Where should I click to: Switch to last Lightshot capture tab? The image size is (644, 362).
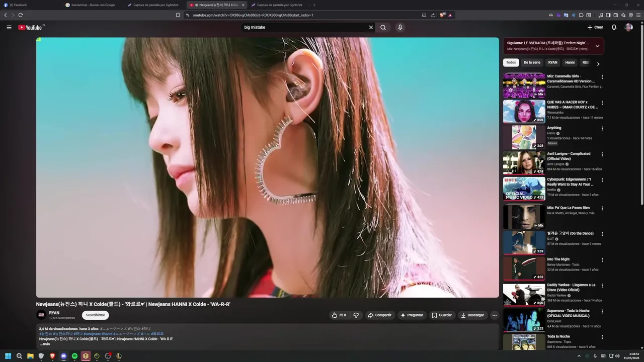[x=279, y=5]
